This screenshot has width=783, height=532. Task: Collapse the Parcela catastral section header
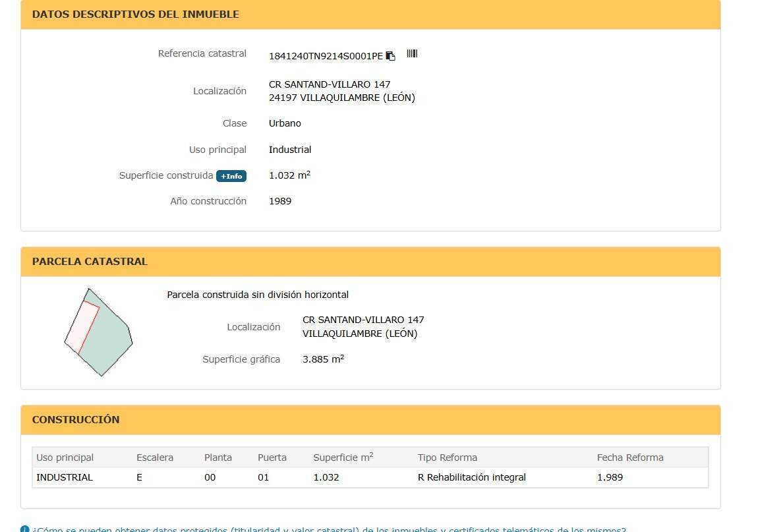coord(370,262)
